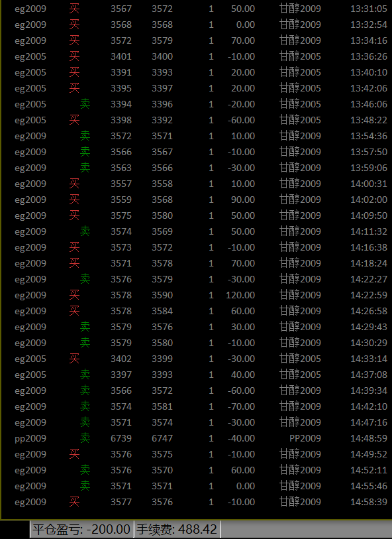Click the green sell marker at 14:55:46

pyautogui.click(x=85, y=486)
